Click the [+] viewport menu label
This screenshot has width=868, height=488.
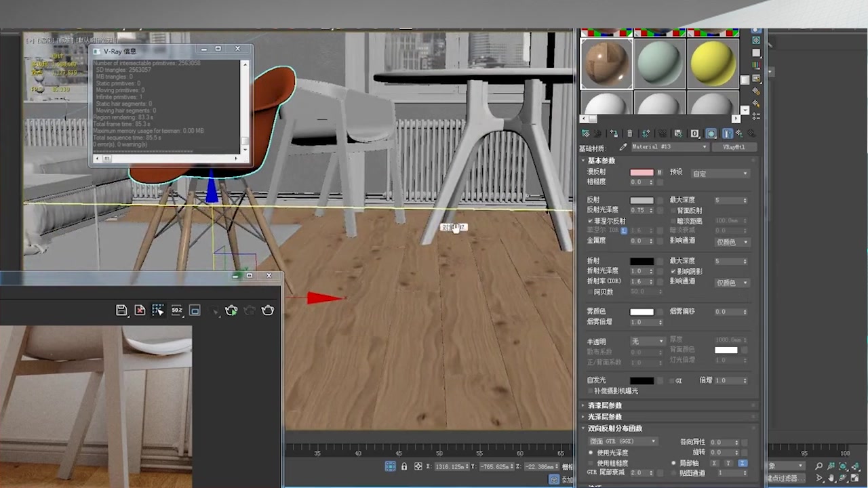click(x=31, y=40)
